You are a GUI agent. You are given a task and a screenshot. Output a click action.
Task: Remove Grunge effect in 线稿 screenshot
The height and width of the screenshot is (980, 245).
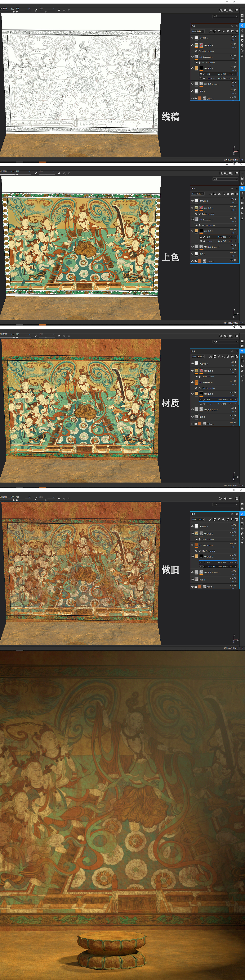pos(235,78)
